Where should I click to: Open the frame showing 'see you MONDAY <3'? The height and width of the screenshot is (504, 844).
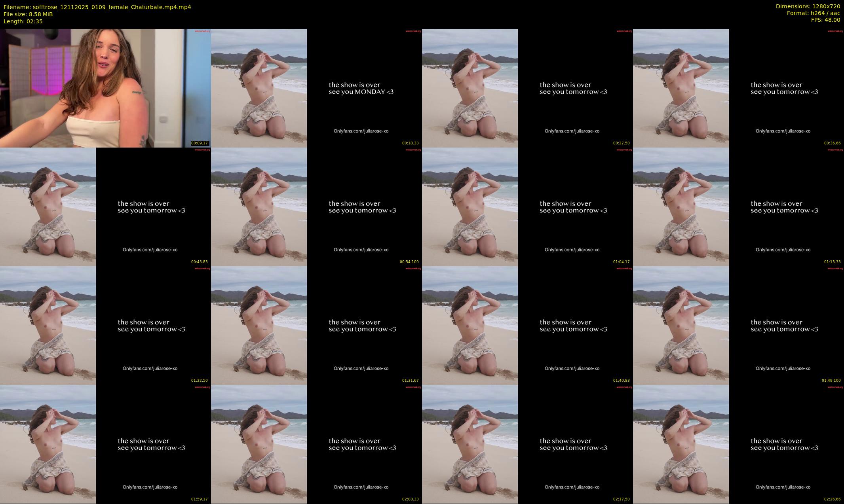point(316,88)
